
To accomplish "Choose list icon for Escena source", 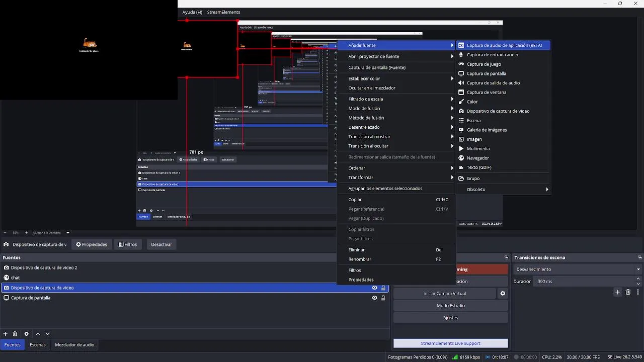I will click(x=461, y=121).
